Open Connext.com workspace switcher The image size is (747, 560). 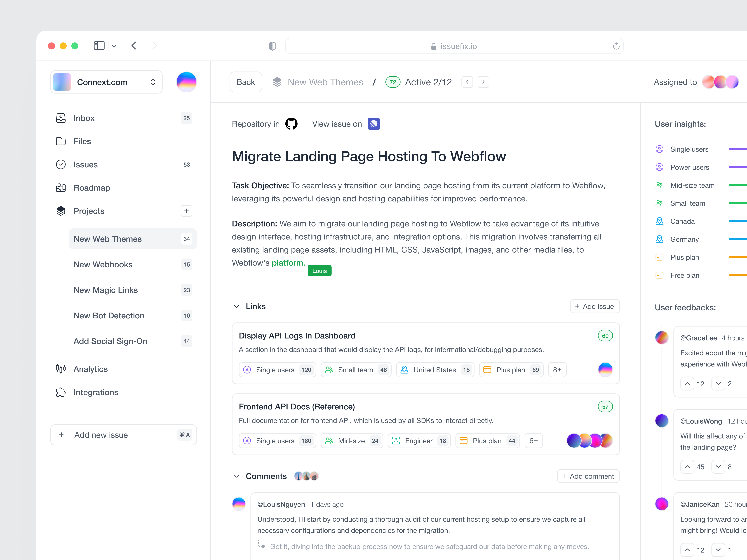coord(106,82)
